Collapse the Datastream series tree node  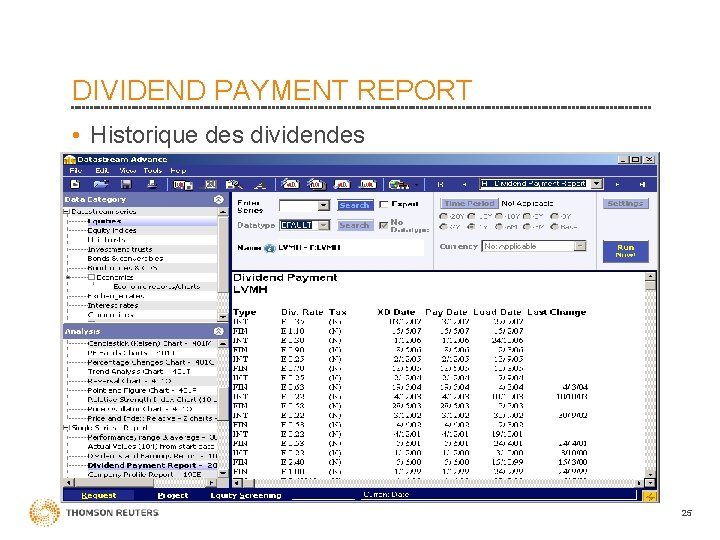66,212
